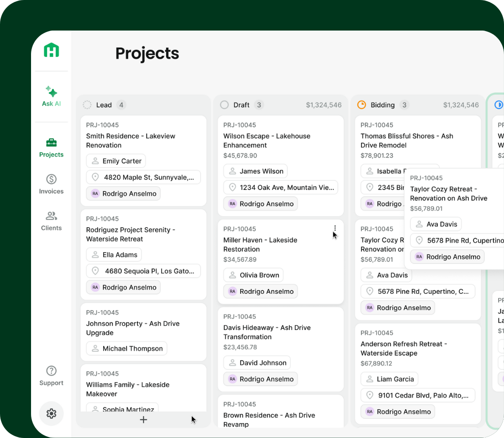Click the Bidding column count badge 3
504x438 pixels.
pyautogui.click(x=404, y=105)
